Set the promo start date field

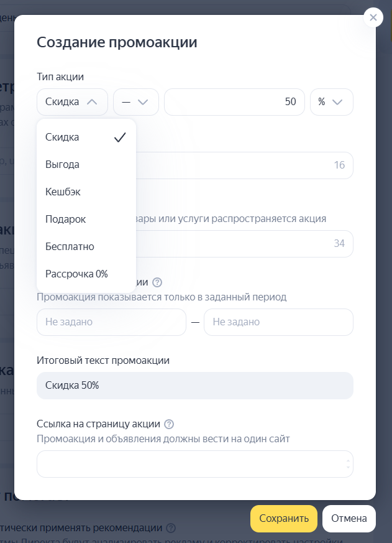coord(111,322)
